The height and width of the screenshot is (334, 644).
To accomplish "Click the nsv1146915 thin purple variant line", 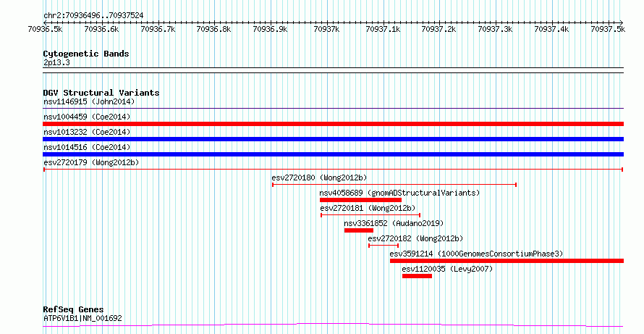I will (333, 109).
